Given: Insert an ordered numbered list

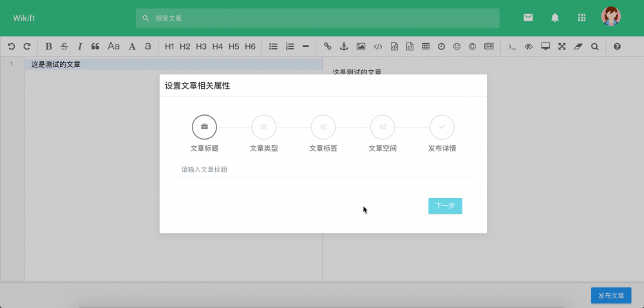Looking at the screenshot, I should [290, 46].
